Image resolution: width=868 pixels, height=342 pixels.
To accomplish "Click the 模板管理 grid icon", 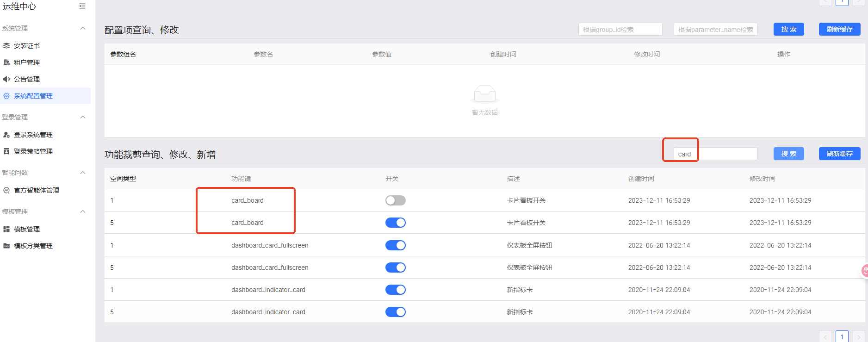I will coord(6,229).
